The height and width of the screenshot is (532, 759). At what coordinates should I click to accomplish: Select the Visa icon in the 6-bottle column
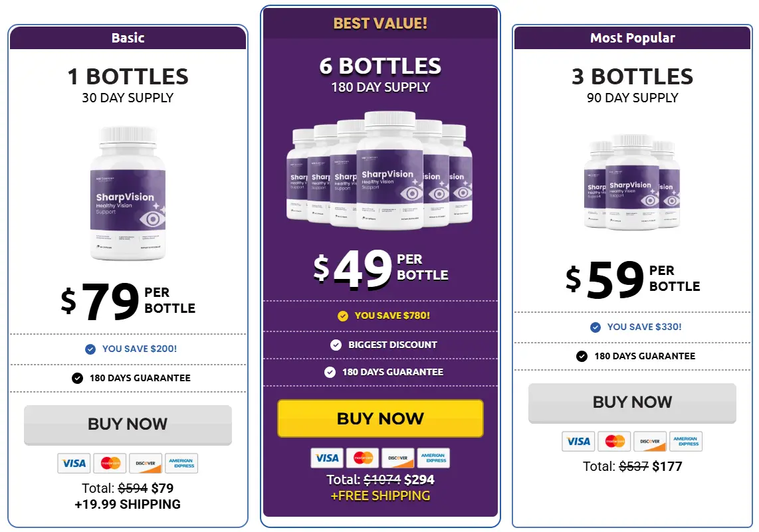pos(326,458)
